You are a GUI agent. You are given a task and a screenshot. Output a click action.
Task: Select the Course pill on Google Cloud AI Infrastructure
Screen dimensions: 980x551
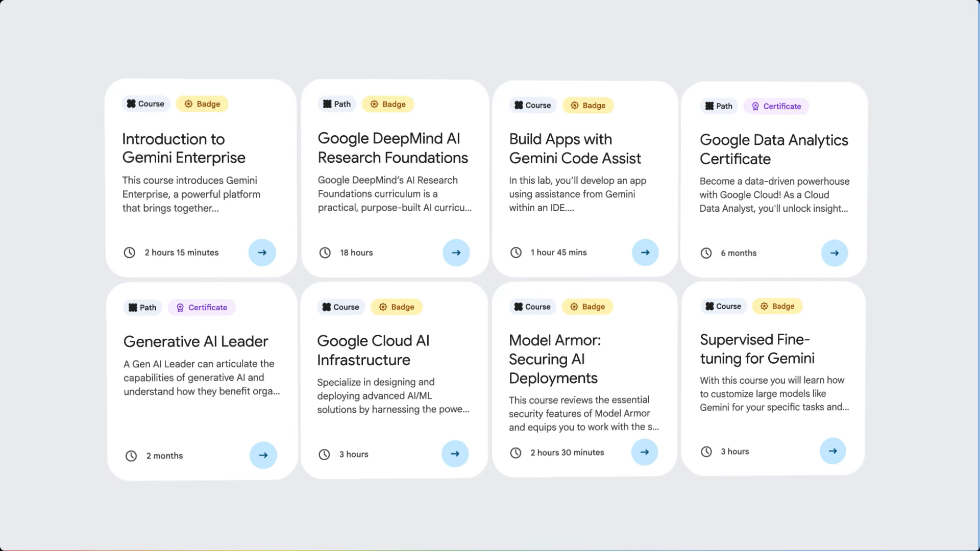coord(340,307)
